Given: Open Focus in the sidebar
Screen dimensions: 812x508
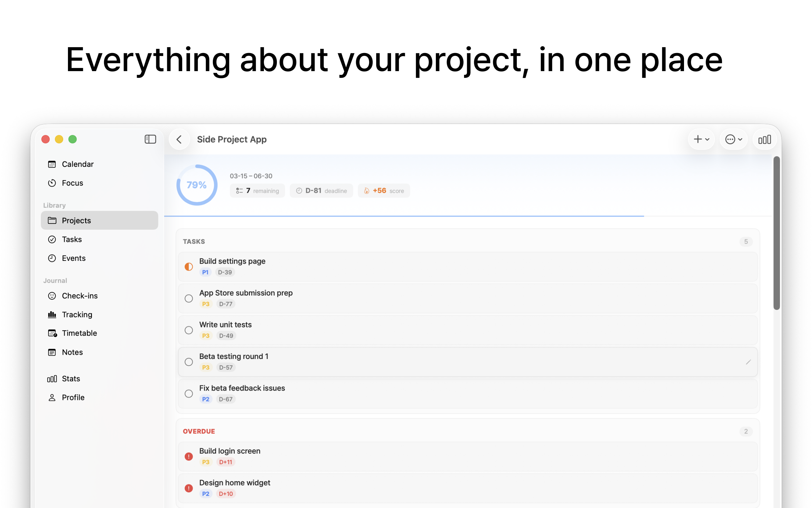Looking at the screenshot, I should (x=99, y=183).
